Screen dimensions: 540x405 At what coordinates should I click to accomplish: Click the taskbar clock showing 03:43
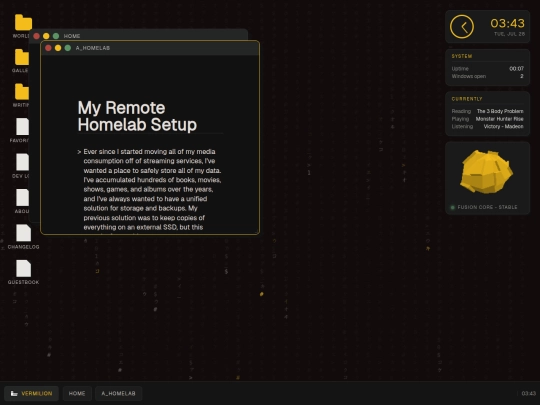pos(529,393)
